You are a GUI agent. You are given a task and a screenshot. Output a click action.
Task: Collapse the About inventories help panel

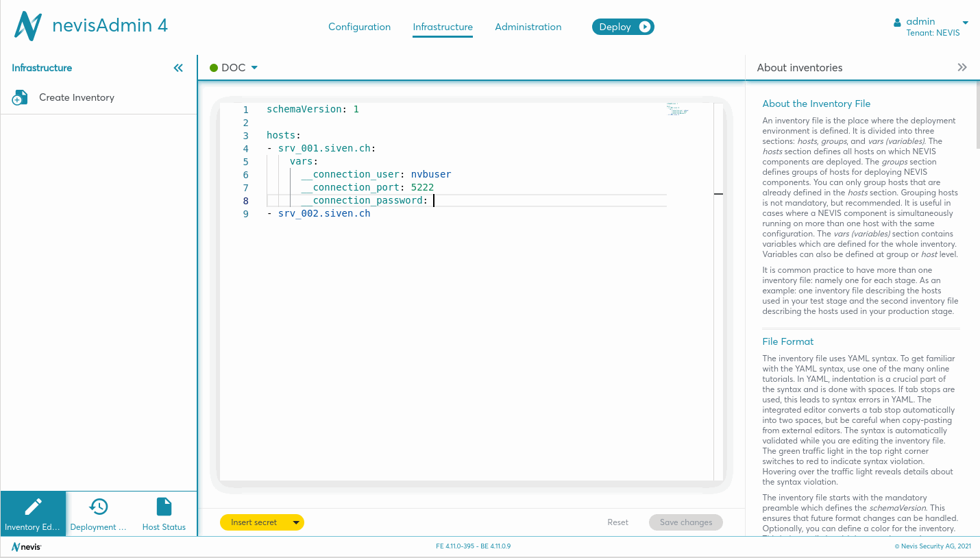pyautogui.click(x=962, y=67)
